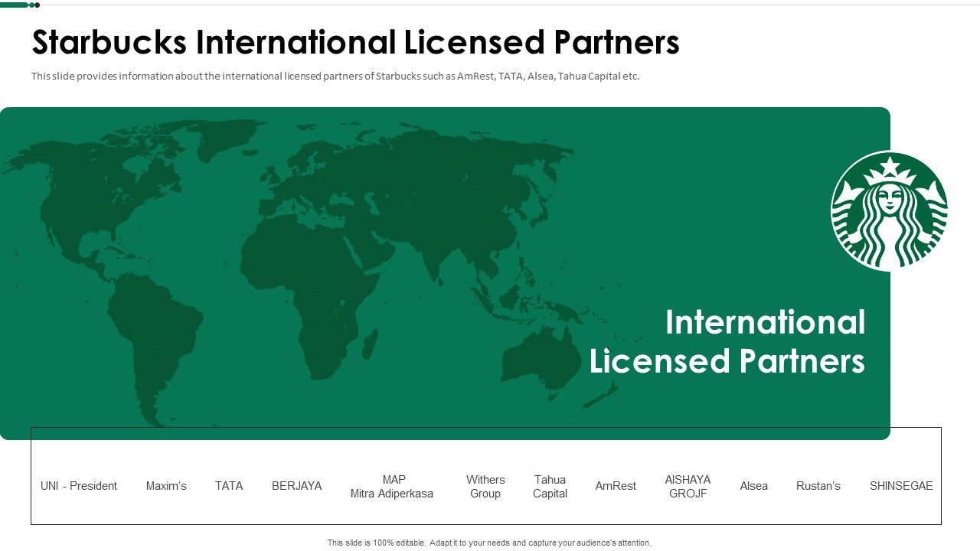980x551 pixels.
Task: Select the 'Rustan's' partner label
Action: click(x=818, y=486)
